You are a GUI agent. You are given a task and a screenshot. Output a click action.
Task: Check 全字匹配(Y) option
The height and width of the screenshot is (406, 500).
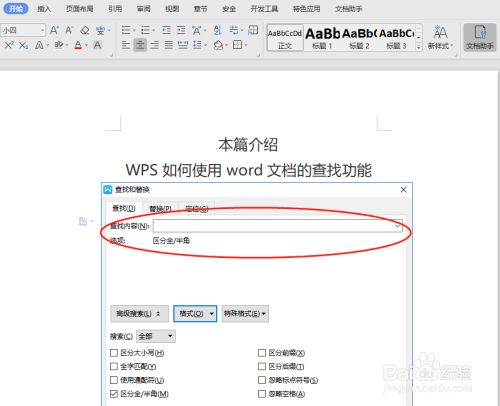pos(114,366)
